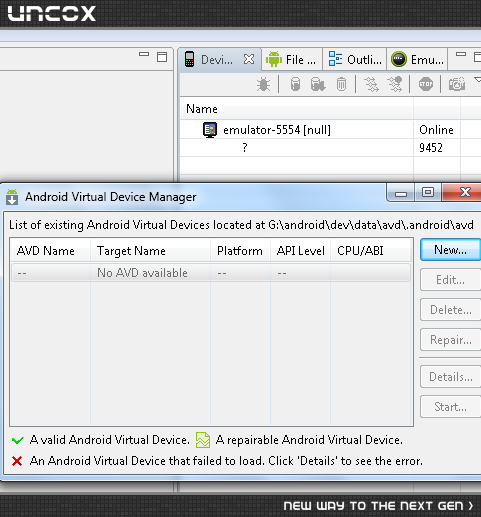Click the Delete... button
This screenshot has width=481, height=517.
450,310
